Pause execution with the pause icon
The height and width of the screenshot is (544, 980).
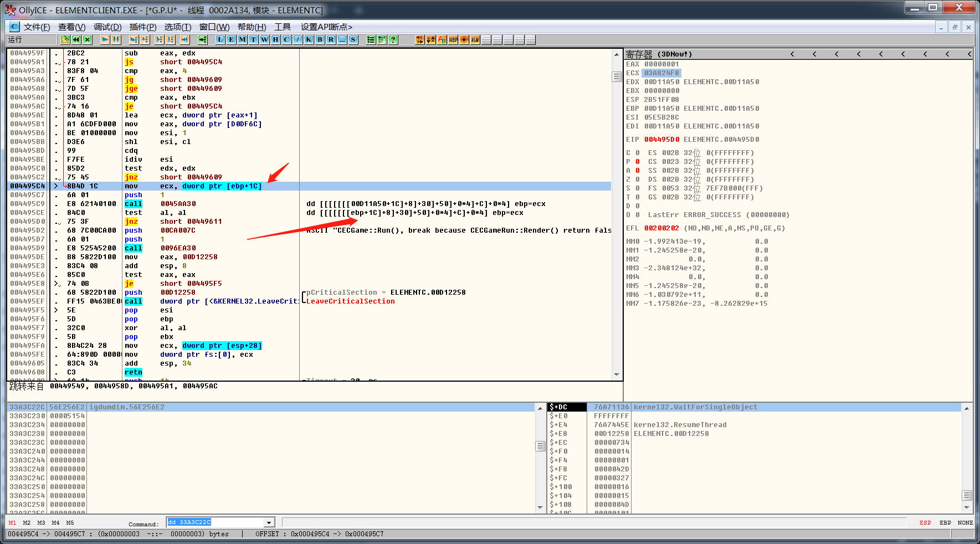click(x=116, y=39)
